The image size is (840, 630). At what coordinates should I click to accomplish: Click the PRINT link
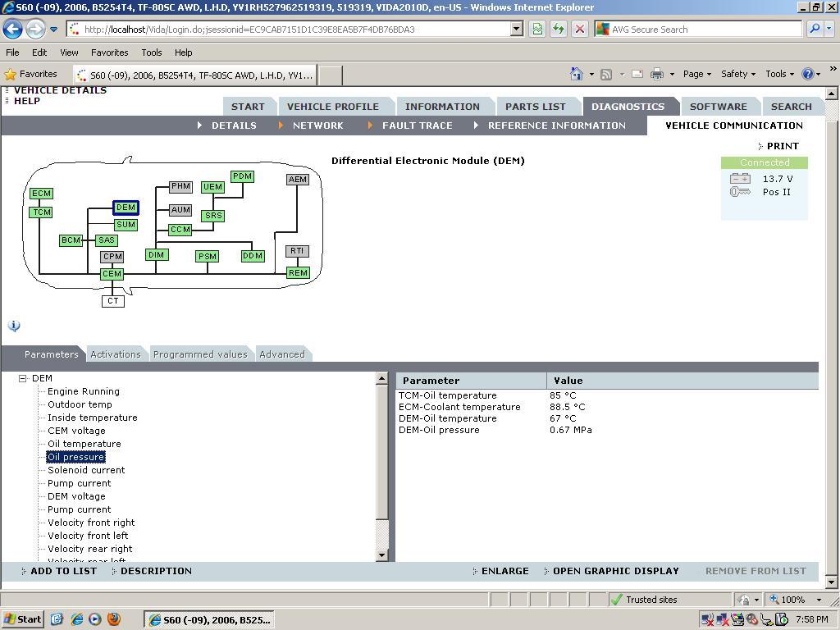(782, 146)
